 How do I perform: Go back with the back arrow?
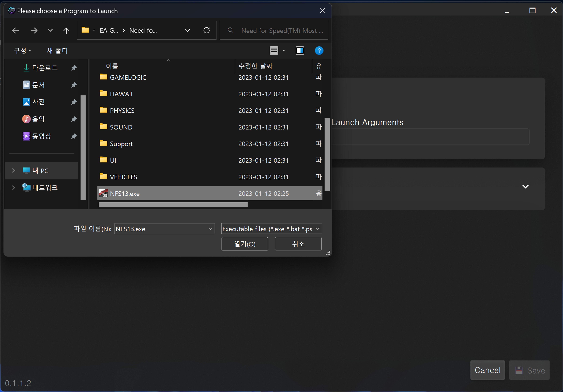(15, 30)
